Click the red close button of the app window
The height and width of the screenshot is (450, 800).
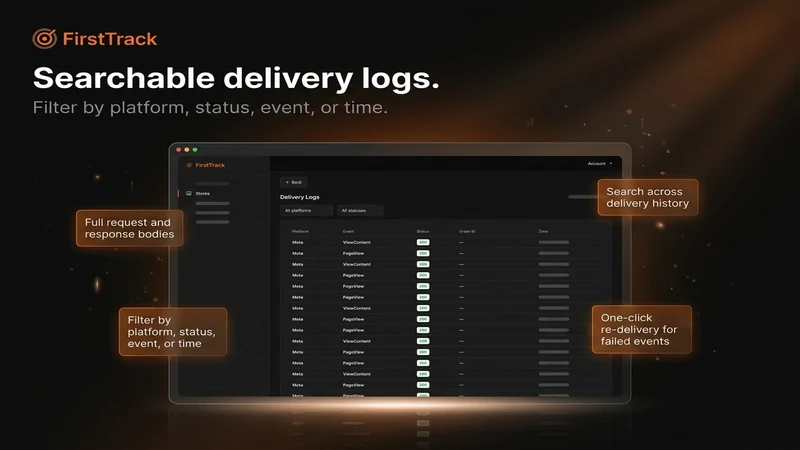pyautogui.click(x=179, y=149)
